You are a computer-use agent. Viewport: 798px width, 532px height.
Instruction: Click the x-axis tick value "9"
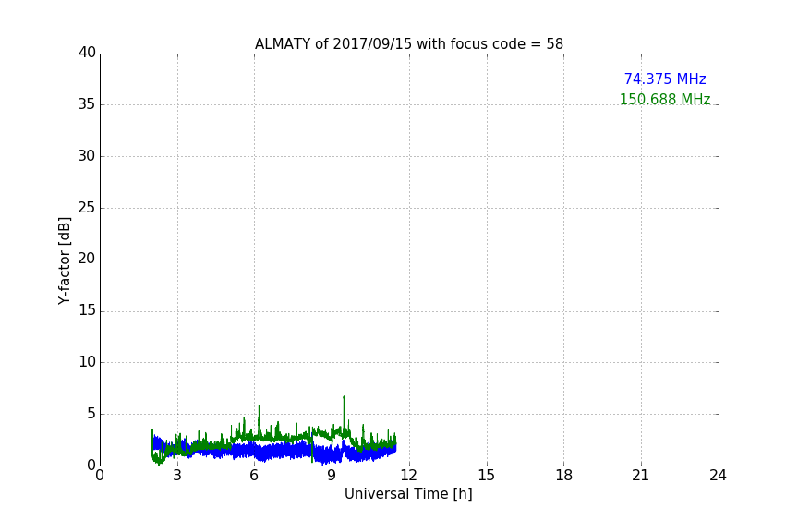click(332, 476)
